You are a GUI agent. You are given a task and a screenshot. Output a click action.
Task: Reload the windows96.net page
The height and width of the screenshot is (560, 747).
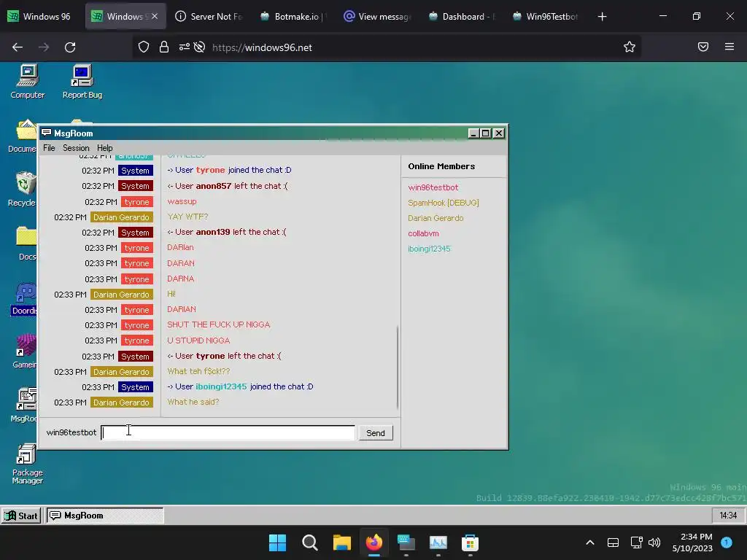pos(70,47)
